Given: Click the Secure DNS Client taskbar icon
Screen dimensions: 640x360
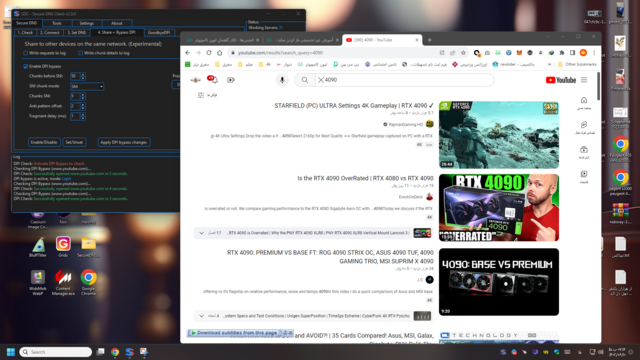Looking at the screenshot, I should [129, 352].
